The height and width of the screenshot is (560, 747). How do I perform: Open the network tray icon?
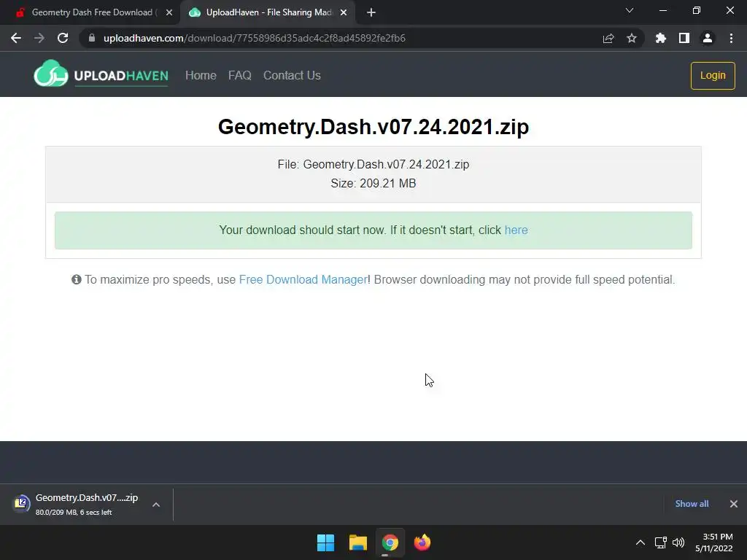coord(660,542)
